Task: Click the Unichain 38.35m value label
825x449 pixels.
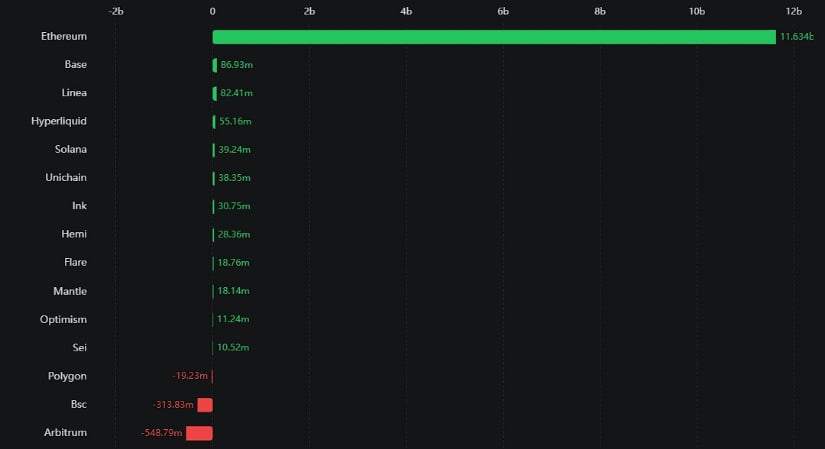Action: pos(235,178)
